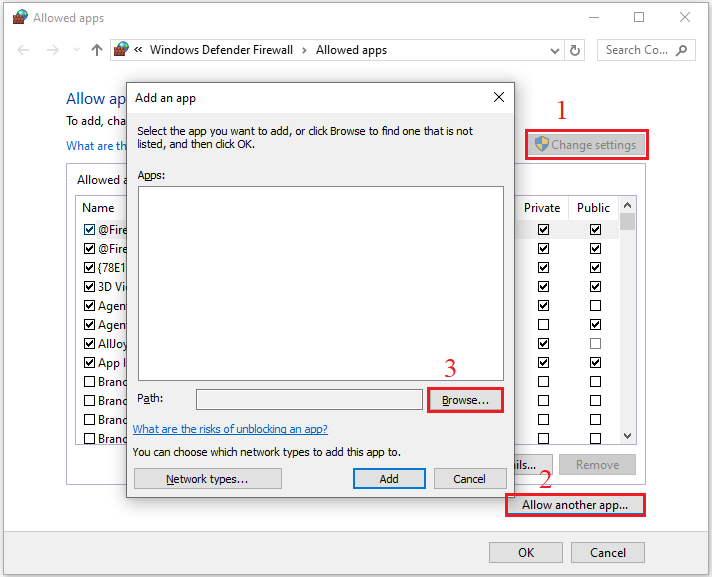Minimize the Allowed apps window
The width and height of the screenshot is (712, 577).
[594, 18]
